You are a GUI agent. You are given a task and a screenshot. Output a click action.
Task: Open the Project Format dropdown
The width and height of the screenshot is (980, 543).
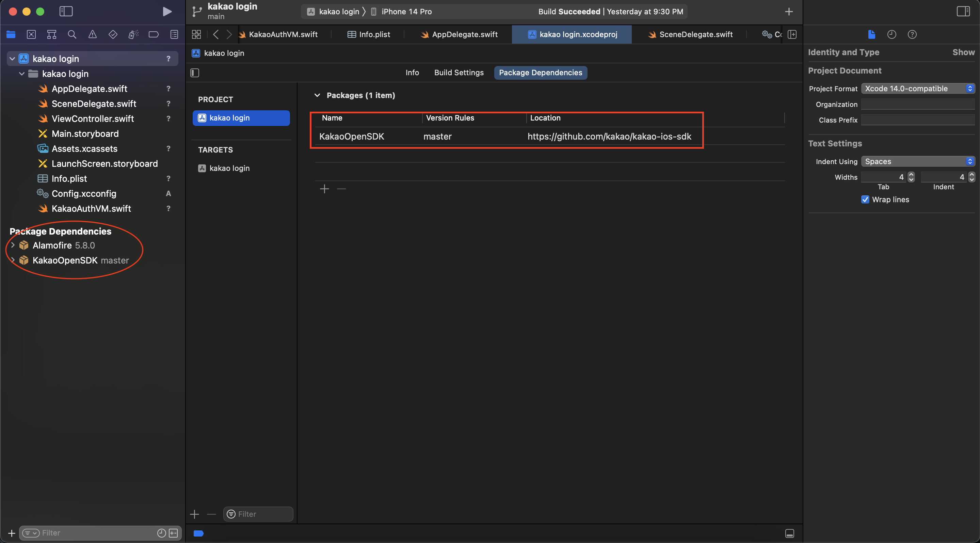918,89
